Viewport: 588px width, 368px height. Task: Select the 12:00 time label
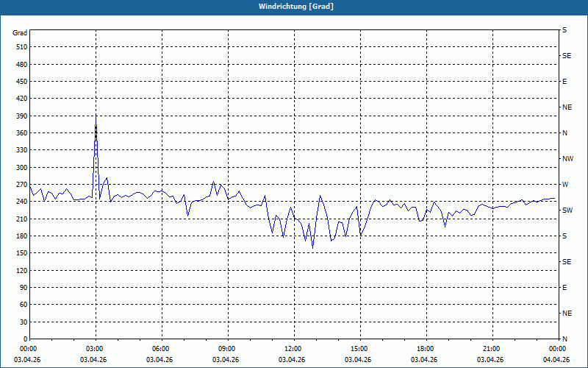pyautogui.click(x=292, y=349)
